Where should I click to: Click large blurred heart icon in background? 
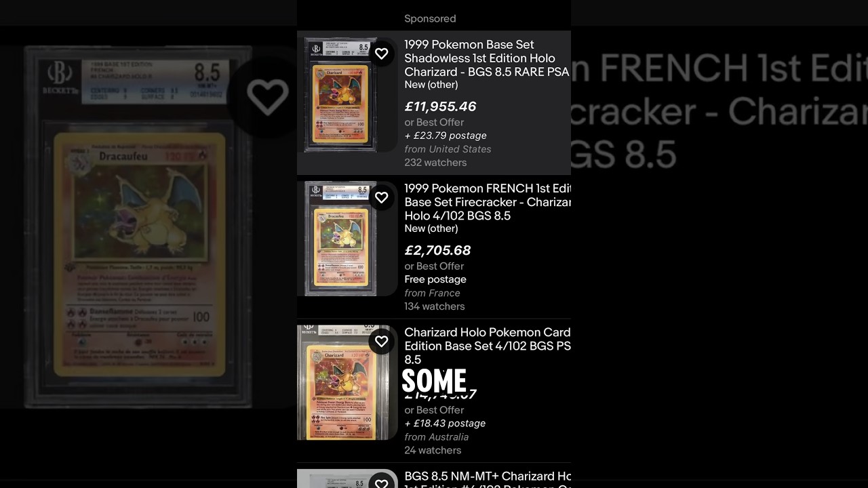[267, 96]
